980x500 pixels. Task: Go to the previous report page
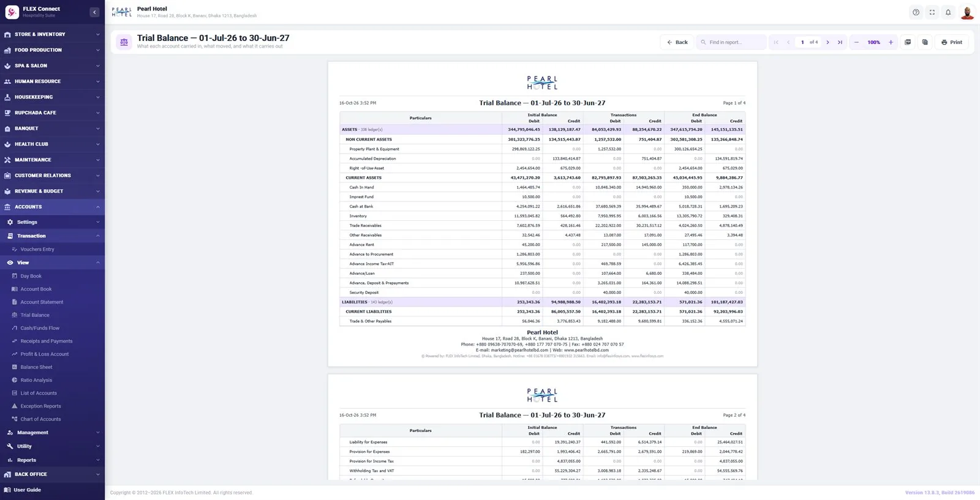click(788, 42)
